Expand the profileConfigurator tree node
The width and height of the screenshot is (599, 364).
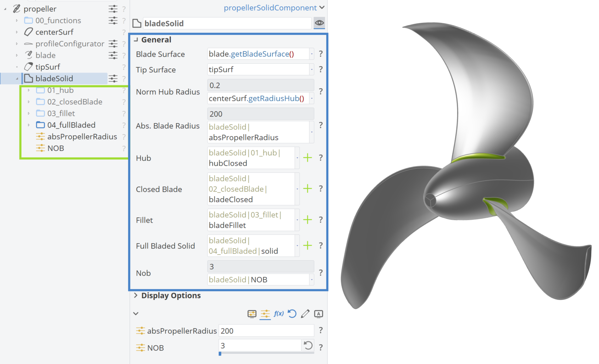[x=17, y=44]
